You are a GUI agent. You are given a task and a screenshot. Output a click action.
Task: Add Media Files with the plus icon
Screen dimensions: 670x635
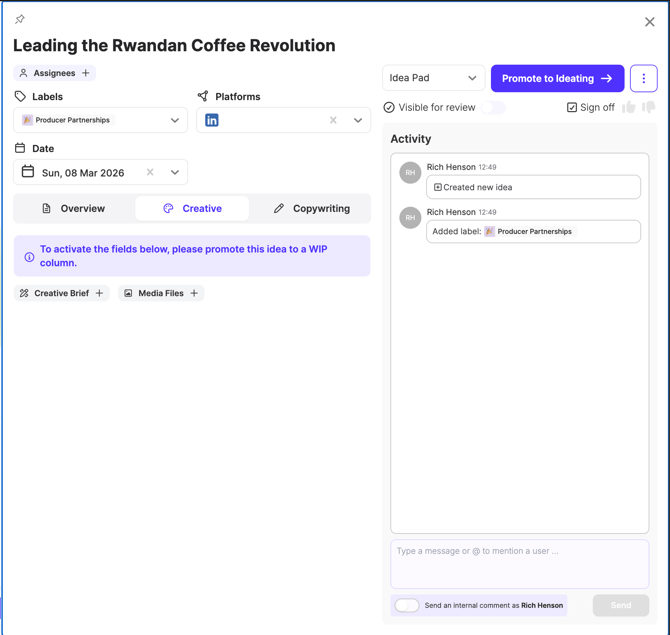pos(194,293)
